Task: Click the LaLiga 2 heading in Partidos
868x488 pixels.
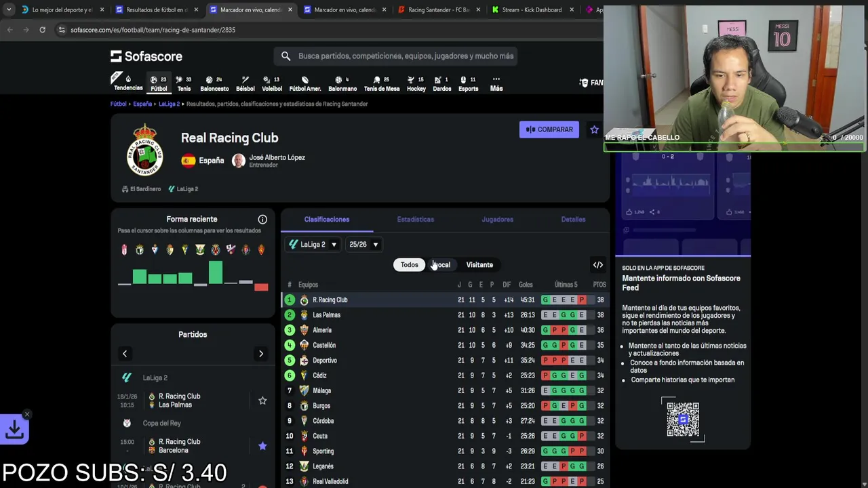Action: (155, 378)
